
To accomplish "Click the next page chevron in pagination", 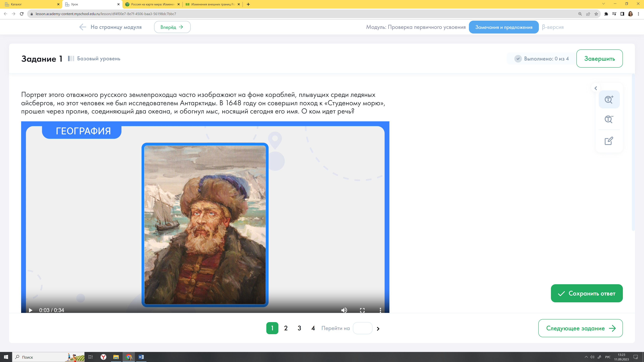I will (378, 328).
